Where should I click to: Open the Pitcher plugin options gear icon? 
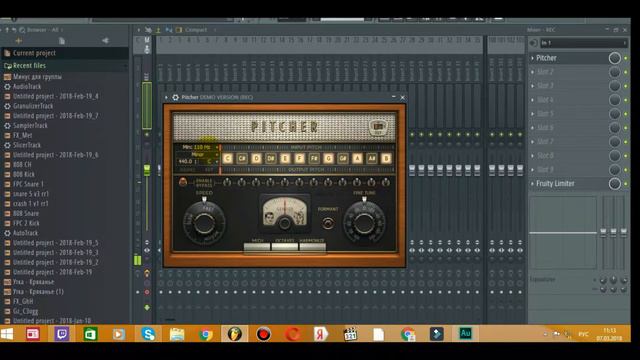pos(175,97)
